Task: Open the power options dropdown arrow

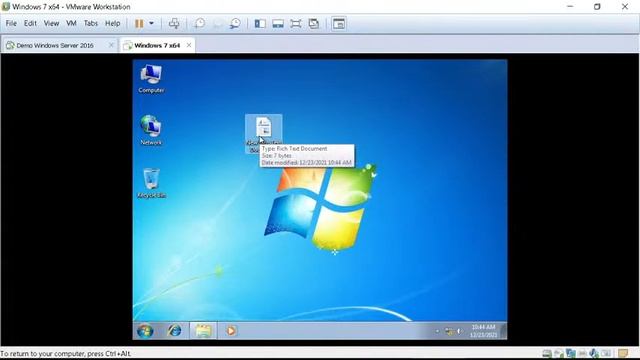Action: (x=151, y=24)
